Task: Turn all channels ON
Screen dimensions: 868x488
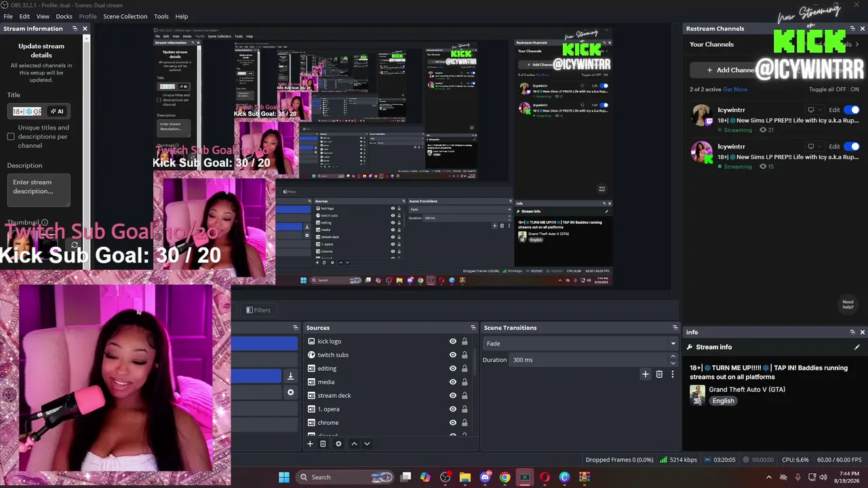Action: click(854, 89)
